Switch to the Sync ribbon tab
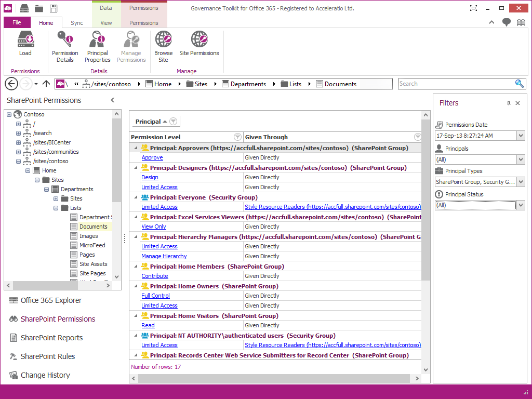The height and width of the screenshot is (399, 532). point(77,23)
